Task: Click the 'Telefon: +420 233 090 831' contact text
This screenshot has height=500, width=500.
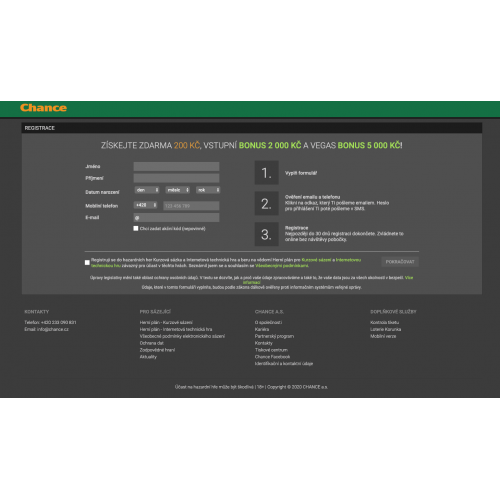Action: pyautogui.click(x=50, y=322)
